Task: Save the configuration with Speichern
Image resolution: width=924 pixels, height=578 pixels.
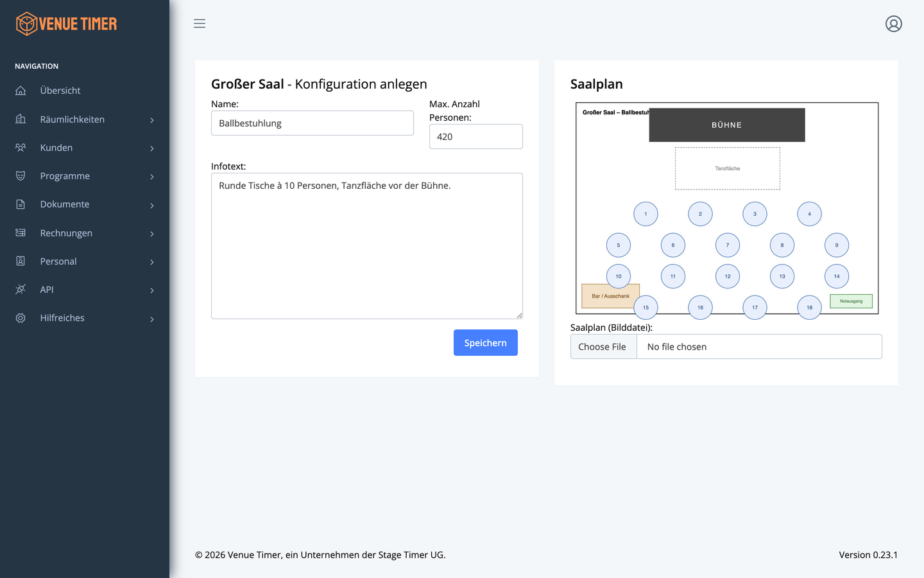Action: pos(486,343)
